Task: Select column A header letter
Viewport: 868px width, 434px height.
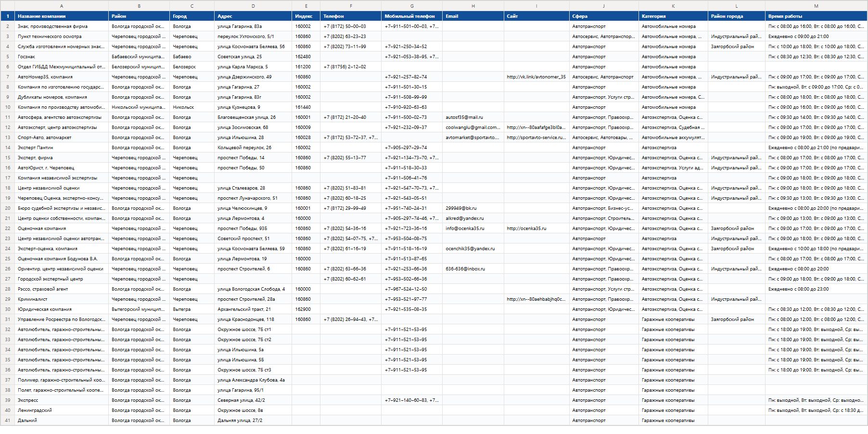Action: pyautogui.click(x=62, y=6)
